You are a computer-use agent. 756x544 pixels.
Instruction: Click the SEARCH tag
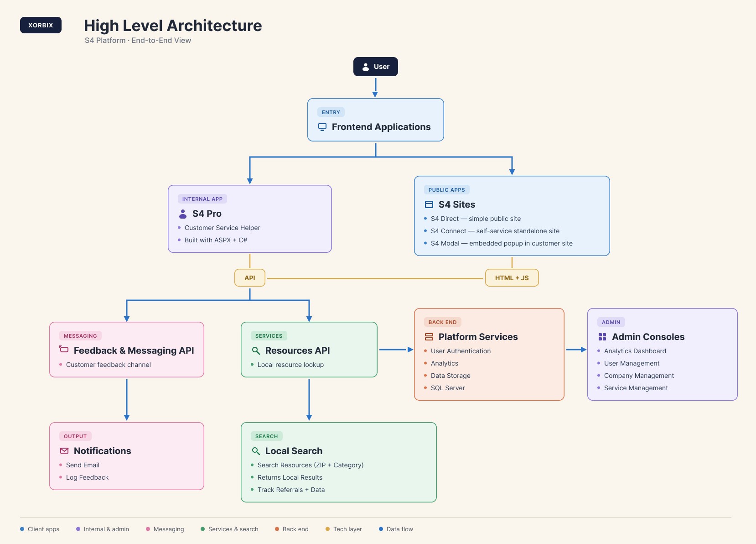point(267,436)
